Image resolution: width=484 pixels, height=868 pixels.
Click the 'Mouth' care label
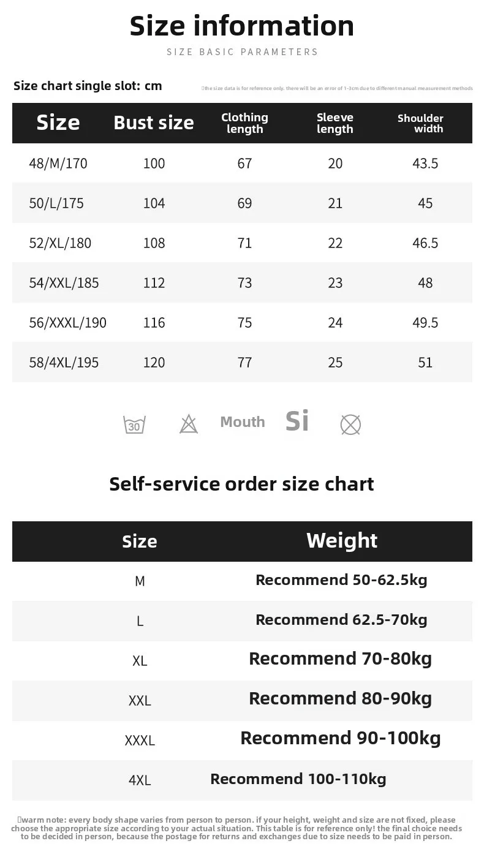tap(243, 422)
